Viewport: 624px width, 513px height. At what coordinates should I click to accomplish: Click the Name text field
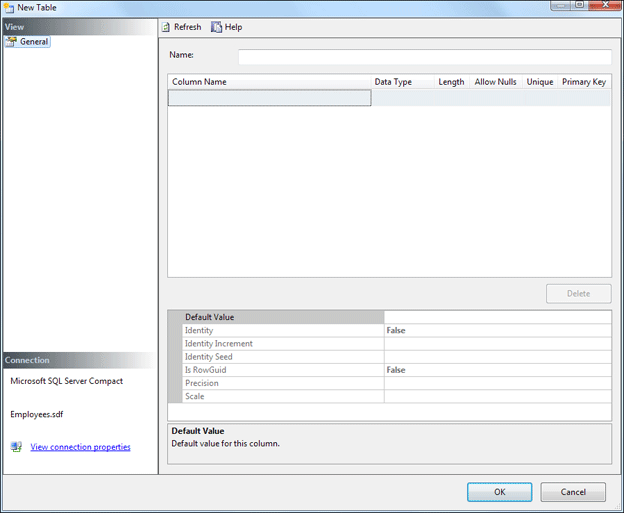pos(424,57)
